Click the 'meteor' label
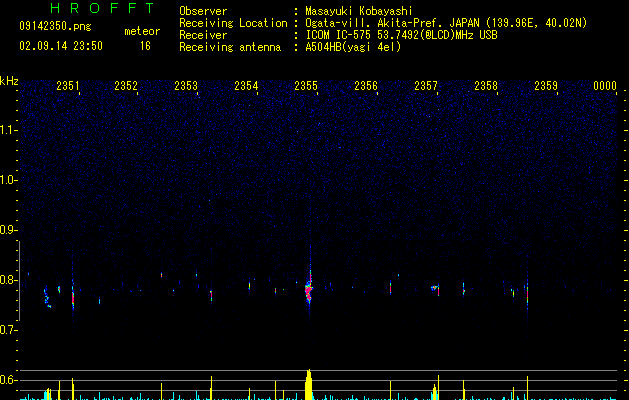Screen dimensions: 629x400 coord(142,31)
